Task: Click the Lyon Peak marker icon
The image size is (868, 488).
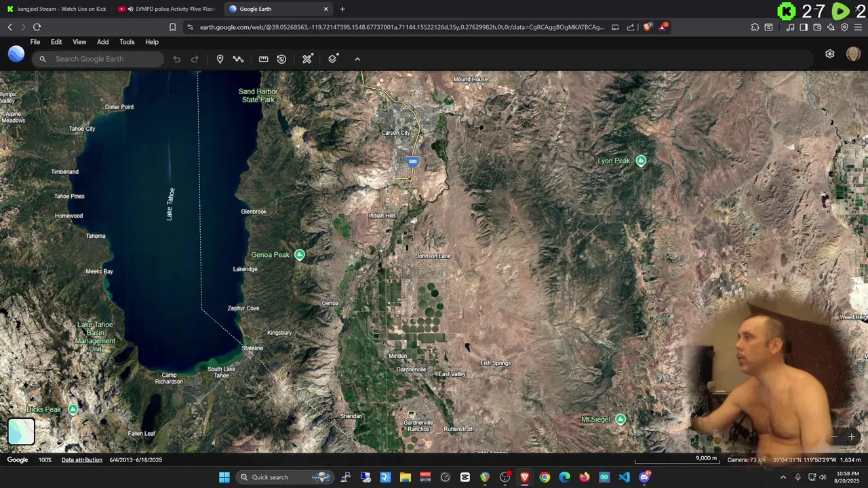Action: pyautogui.click(x=641, y=161)
